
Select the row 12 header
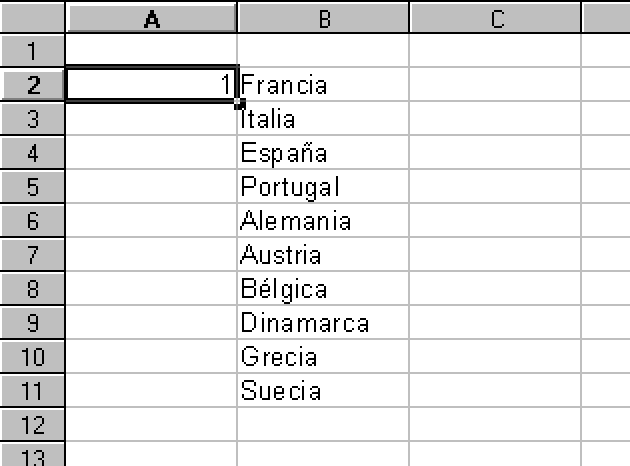[x=32, y=425]
